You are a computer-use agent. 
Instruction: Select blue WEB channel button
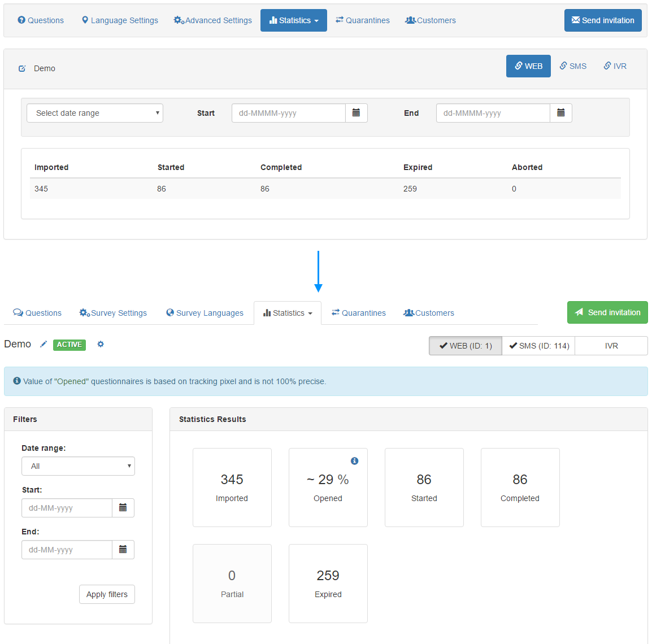tap(528, 66)
